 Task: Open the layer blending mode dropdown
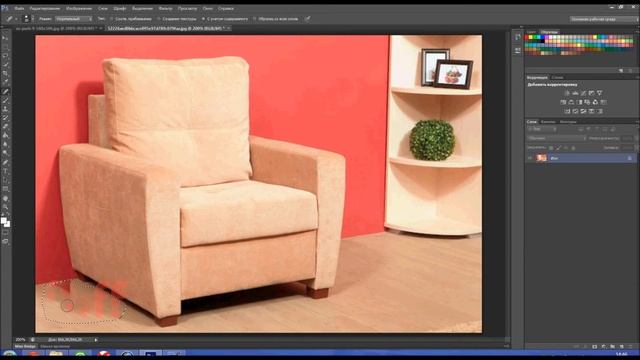556,138
